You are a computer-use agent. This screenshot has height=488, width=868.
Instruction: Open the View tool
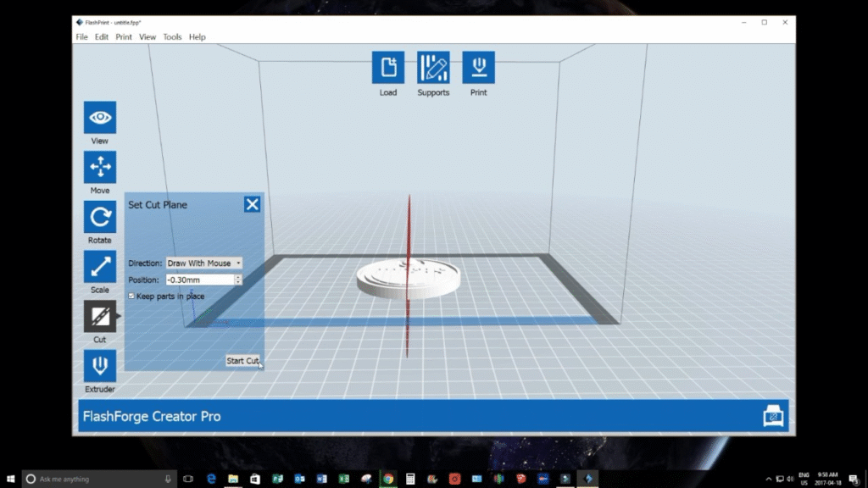(x=99, y=118)
